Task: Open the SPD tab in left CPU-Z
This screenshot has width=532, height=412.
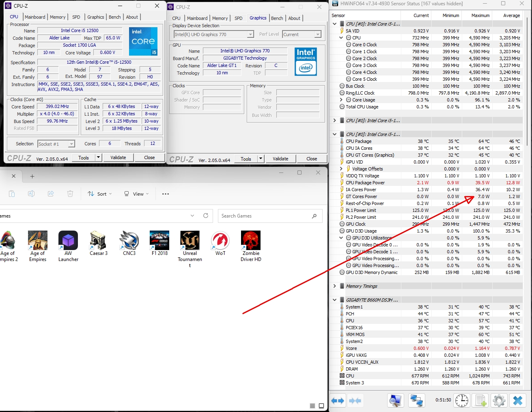Action: [x=76, y=17]
